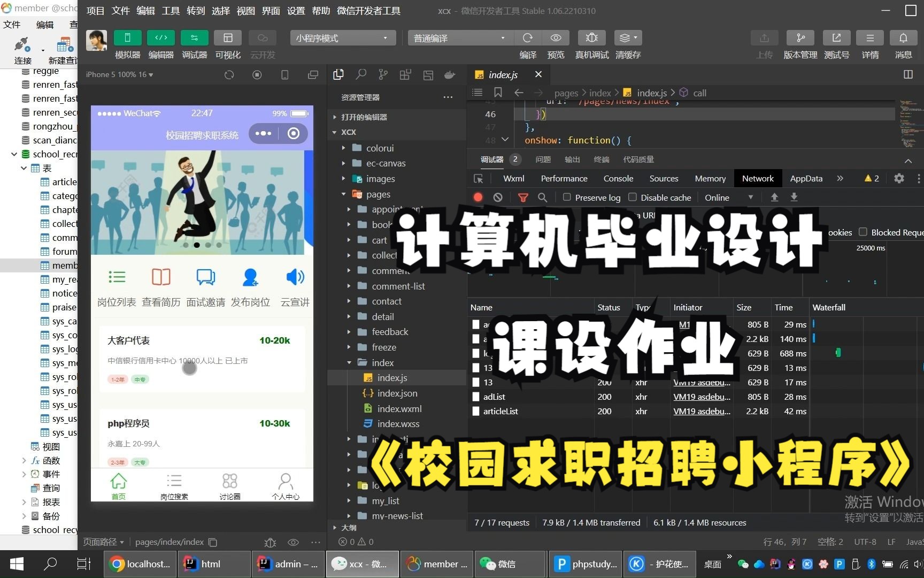Check the adList request row checkbox

[x=476, y=397]
